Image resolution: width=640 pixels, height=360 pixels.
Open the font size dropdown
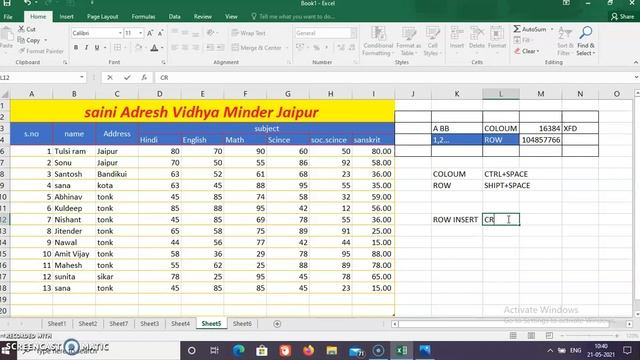[140, 33]
